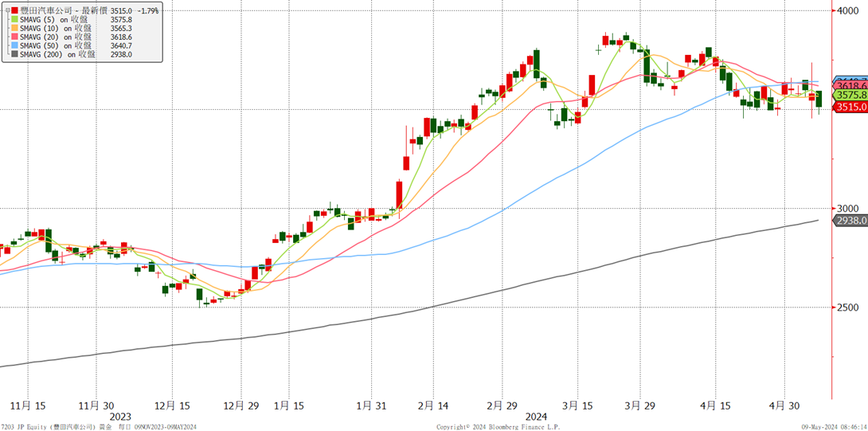Screen dimensions: 868x431
Task: Click the legend value 3565.3
Action: (x=121, y=28)
